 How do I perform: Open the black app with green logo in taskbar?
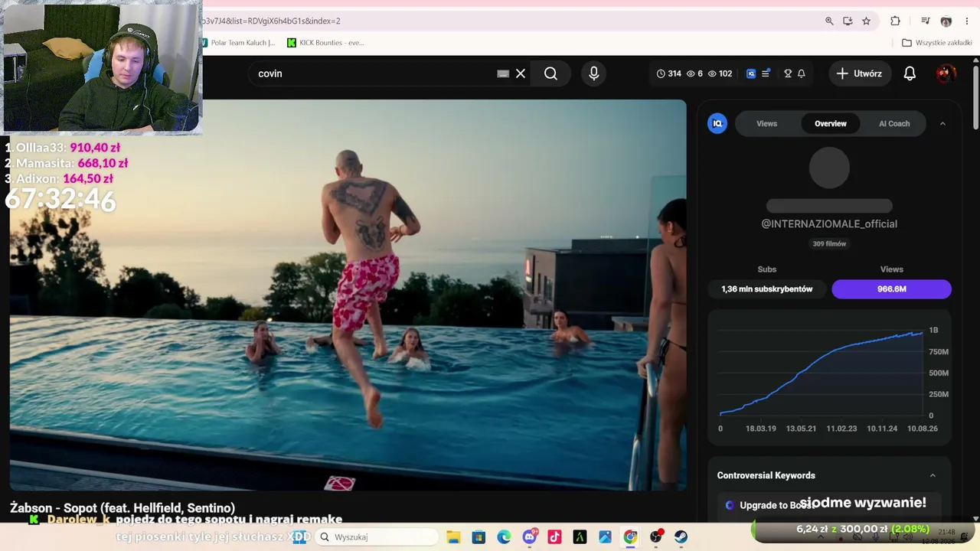(x=580, y=537)
